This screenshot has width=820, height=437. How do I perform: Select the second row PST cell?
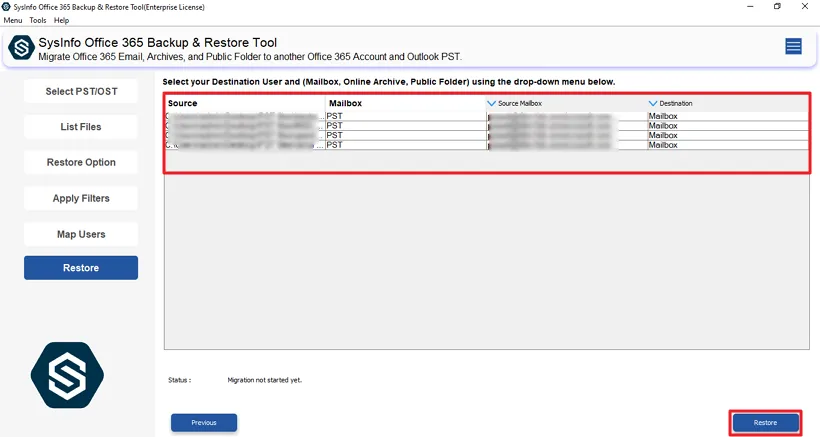[406, 125]
